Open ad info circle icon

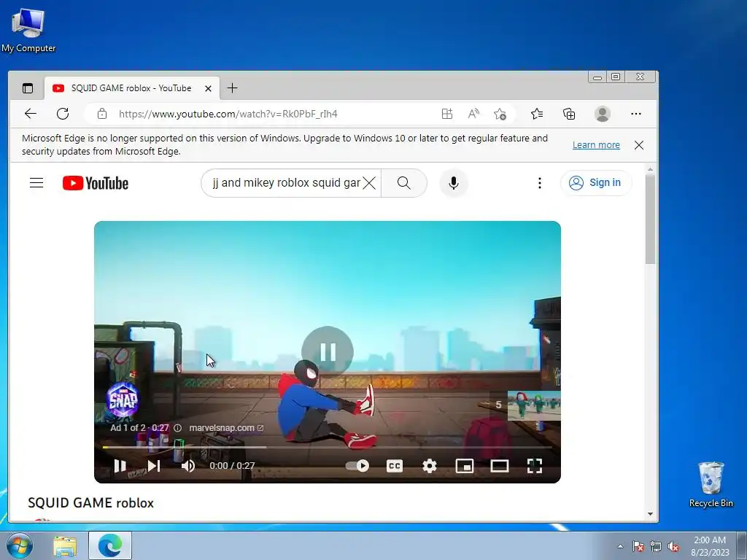pyautogui.click(x=178, y=428)
